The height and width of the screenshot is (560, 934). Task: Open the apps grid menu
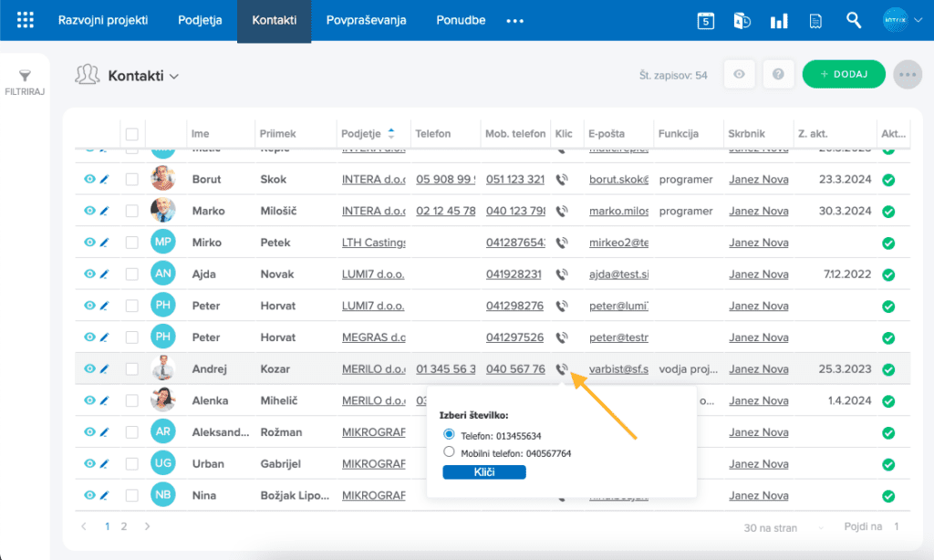pyautogui.click(x=25, y=20)
